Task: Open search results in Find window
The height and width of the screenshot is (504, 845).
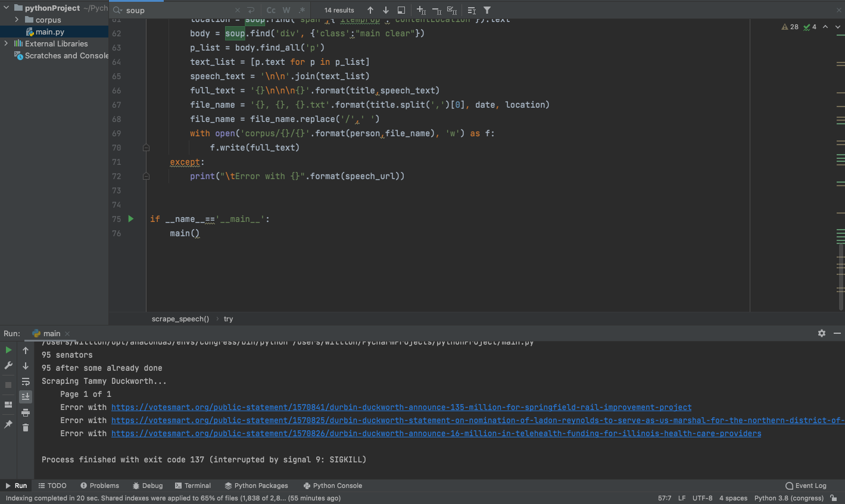Action: coord(401,10)
